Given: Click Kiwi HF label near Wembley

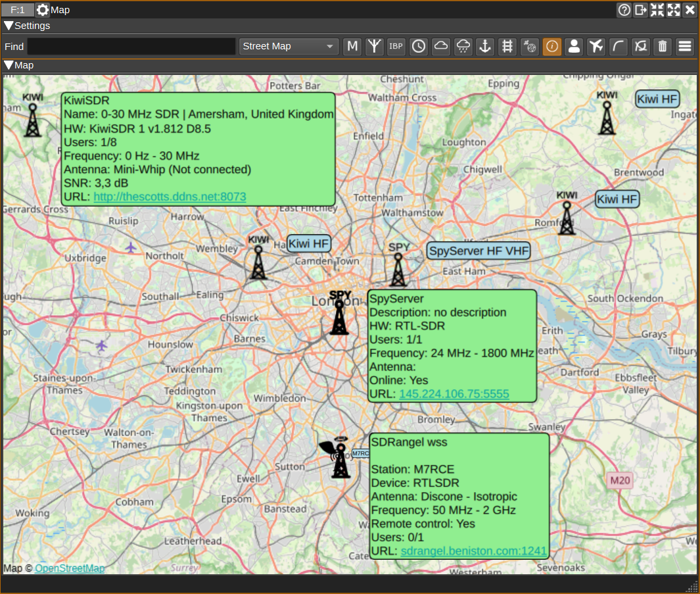Looking at the screenshot, I should coord(308,243).
